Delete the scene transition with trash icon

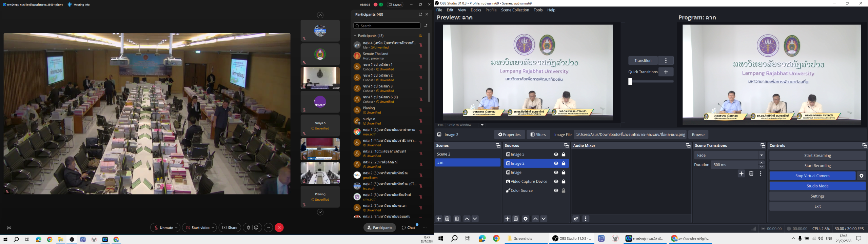(x=751, y=174)
